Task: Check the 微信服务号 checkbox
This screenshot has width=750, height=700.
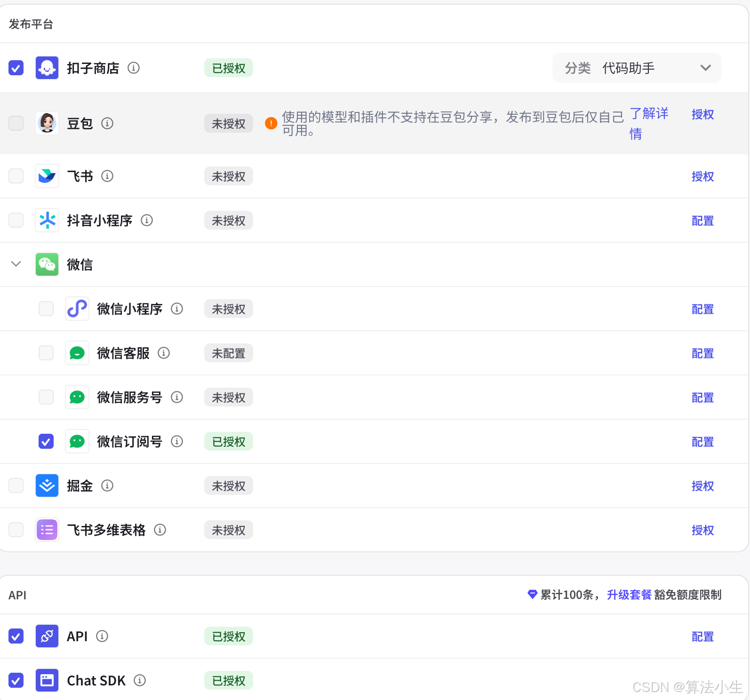Action: (46, 397)
